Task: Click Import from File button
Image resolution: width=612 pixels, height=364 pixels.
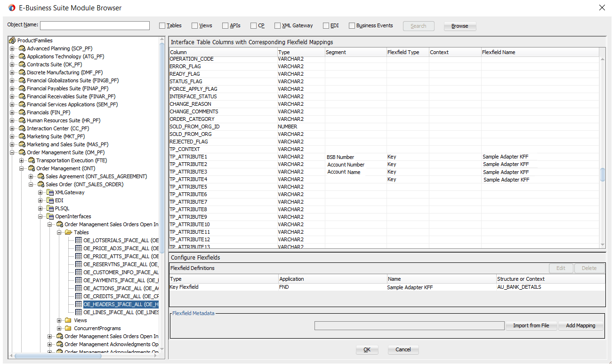Action: (x=531, y=325)
